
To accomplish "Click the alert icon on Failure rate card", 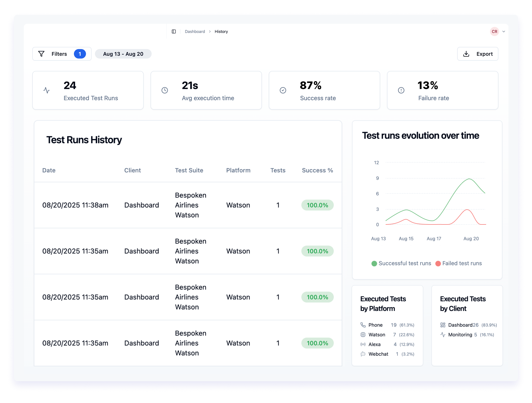I will click(401, 90).
